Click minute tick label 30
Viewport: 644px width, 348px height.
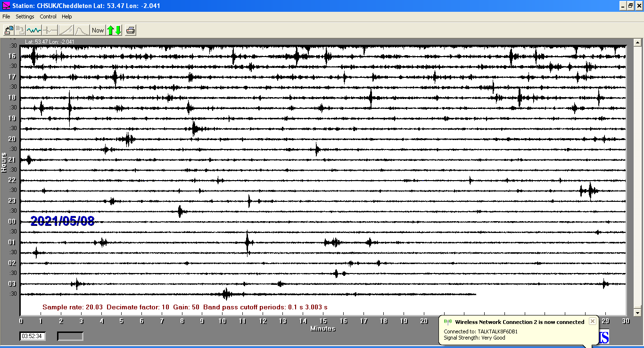[x=626, y=321]
